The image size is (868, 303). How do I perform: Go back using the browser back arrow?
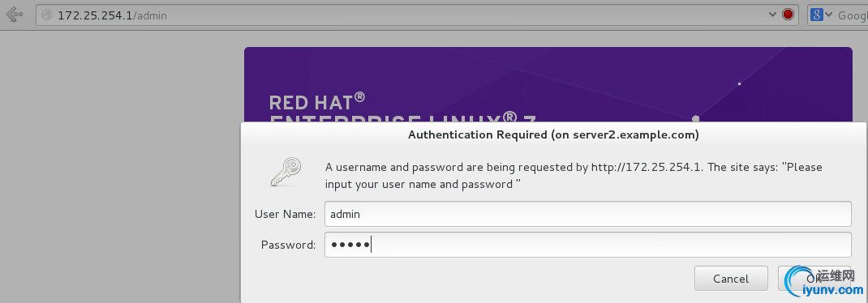point(13,15)
